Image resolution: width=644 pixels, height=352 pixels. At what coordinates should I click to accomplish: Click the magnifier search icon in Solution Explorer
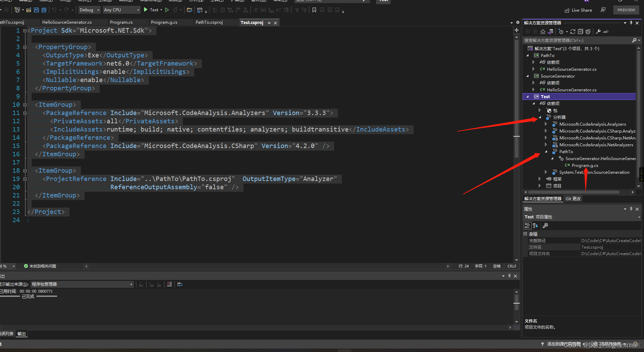pos(634,41)
